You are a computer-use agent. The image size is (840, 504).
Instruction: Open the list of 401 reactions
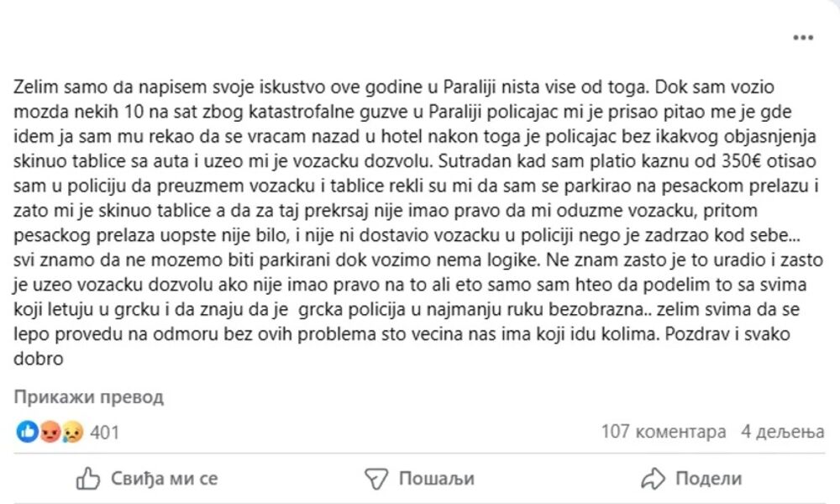click(x=104, y=433)
